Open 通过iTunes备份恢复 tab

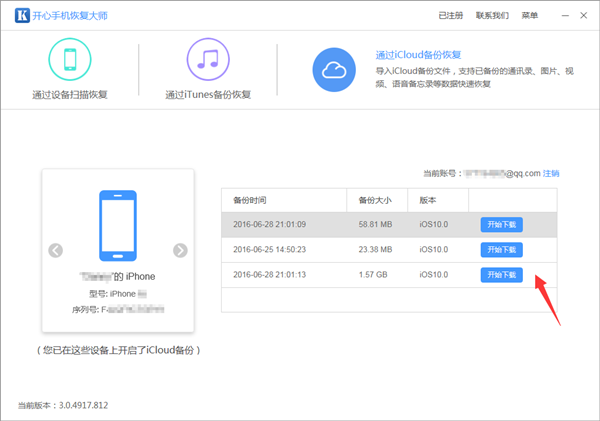point(208,95)
